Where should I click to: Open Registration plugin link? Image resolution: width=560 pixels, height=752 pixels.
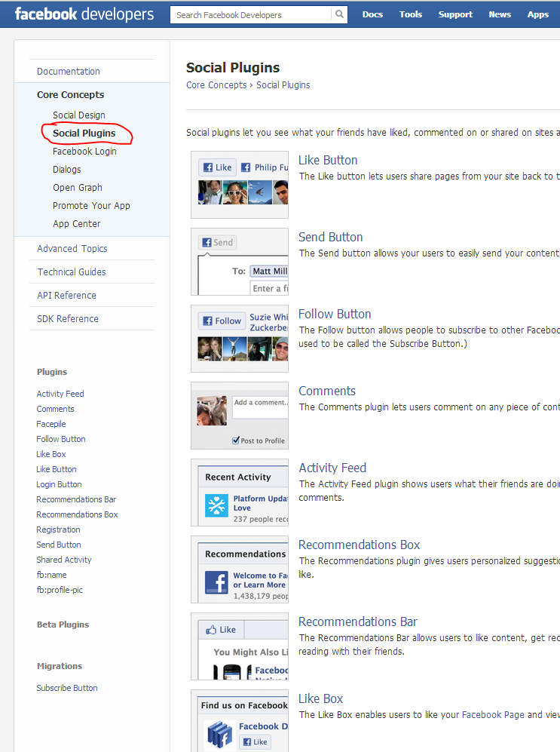pos(59,529)
